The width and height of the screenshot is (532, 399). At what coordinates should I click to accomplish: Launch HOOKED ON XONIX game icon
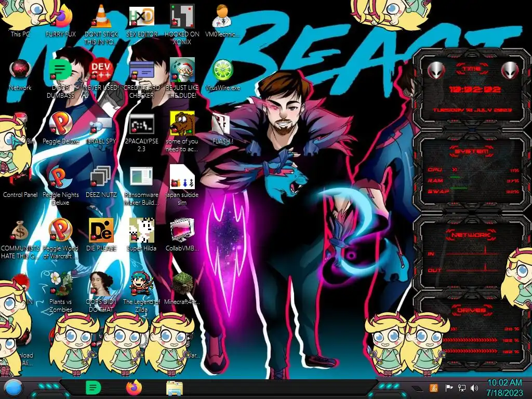pyautogui.click(x=182, y=24)
